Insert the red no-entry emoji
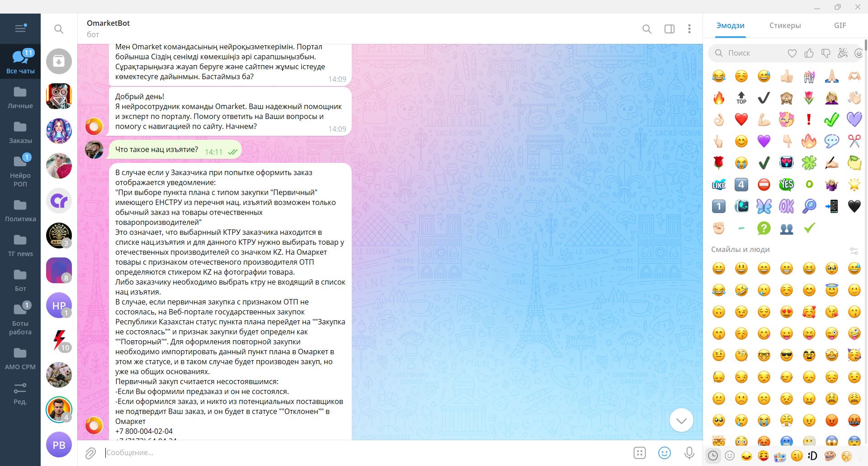 tap(764, 185)
